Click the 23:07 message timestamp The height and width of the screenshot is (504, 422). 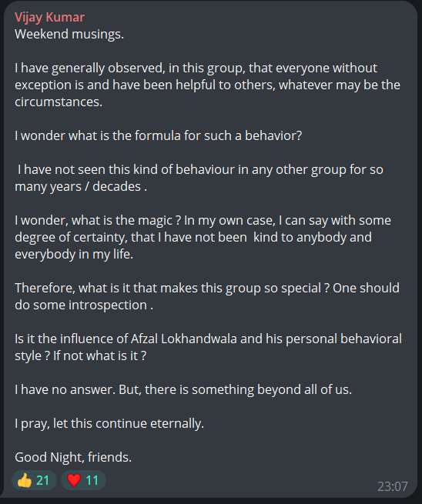click(393, 486)
